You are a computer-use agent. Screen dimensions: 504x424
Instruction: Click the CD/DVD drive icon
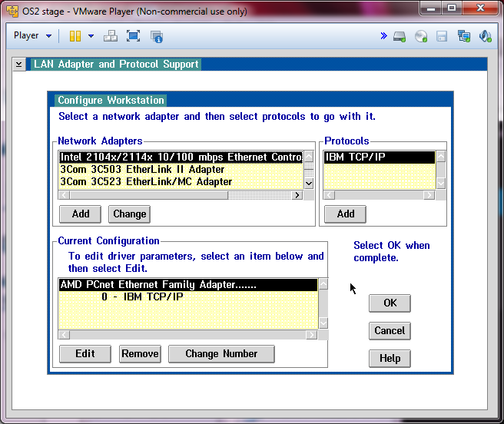421,36
